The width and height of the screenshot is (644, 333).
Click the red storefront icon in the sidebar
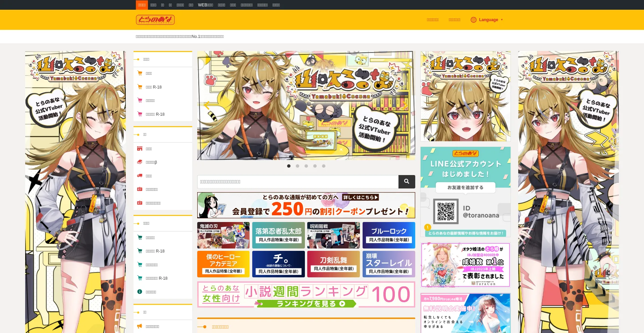(140, 149)
